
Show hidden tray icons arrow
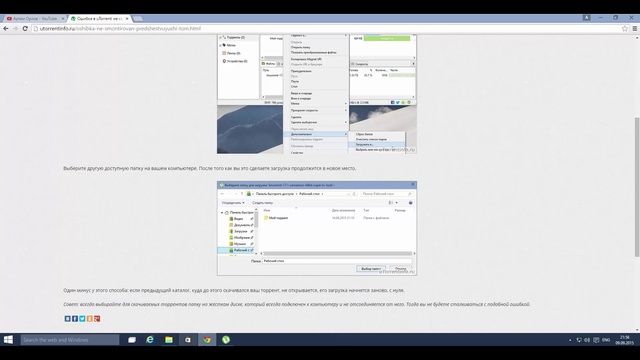click(570, 340)
